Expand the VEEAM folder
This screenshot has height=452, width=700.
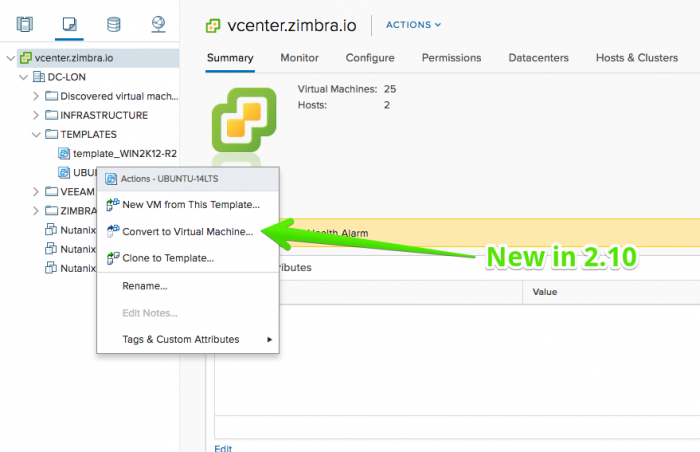pyautogui.click(x=36, y=192)
